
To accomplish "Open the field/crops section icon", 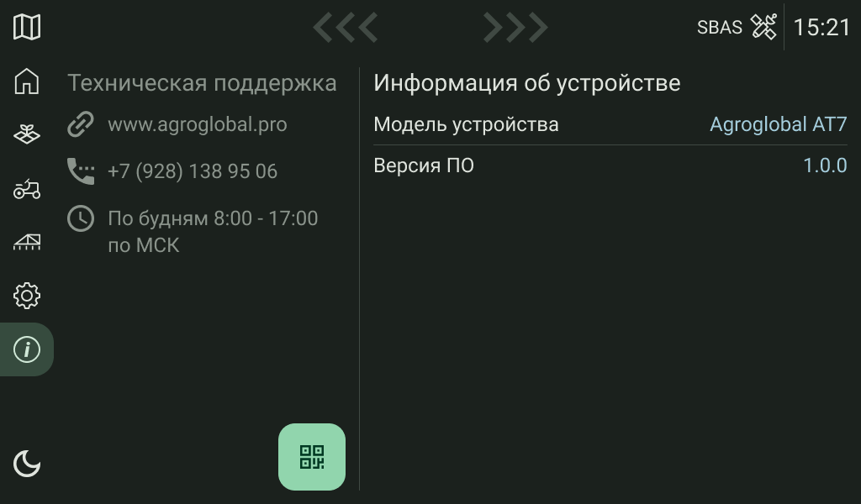I will [x=27, y=134].
